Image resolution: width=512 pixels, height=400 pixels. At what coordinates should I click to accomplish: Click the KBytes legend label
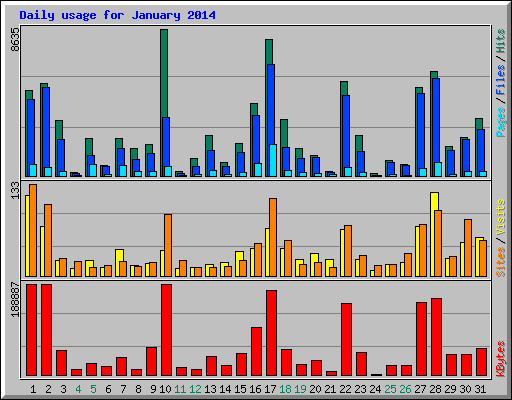click(x=501, y=359)
